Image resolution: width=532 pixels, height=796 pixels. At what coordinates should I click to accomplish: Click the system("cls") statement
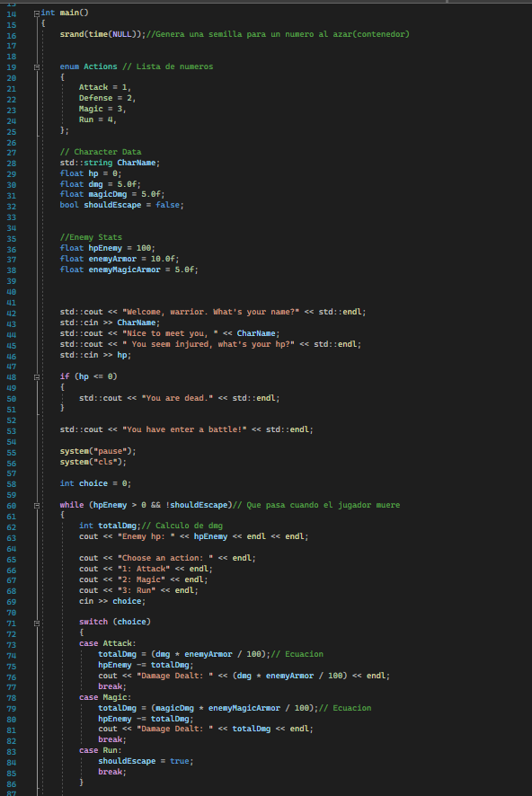[x=93, y=462]
